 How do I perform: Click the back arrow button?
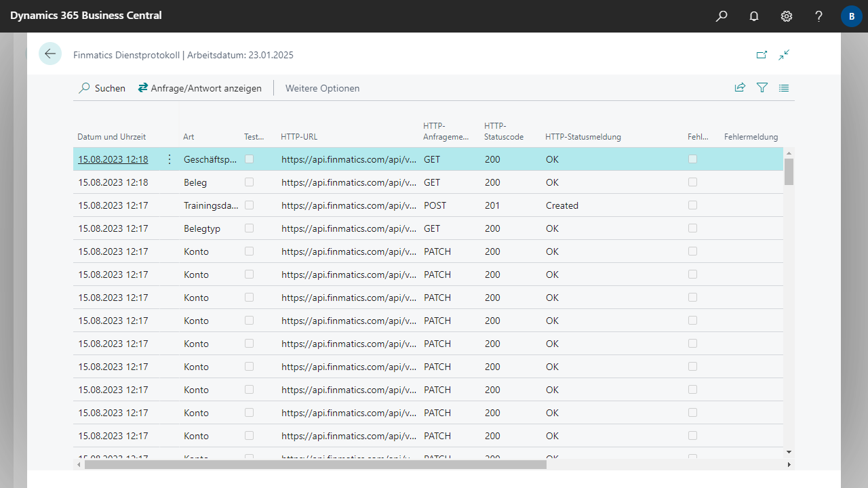pos(50,54)
